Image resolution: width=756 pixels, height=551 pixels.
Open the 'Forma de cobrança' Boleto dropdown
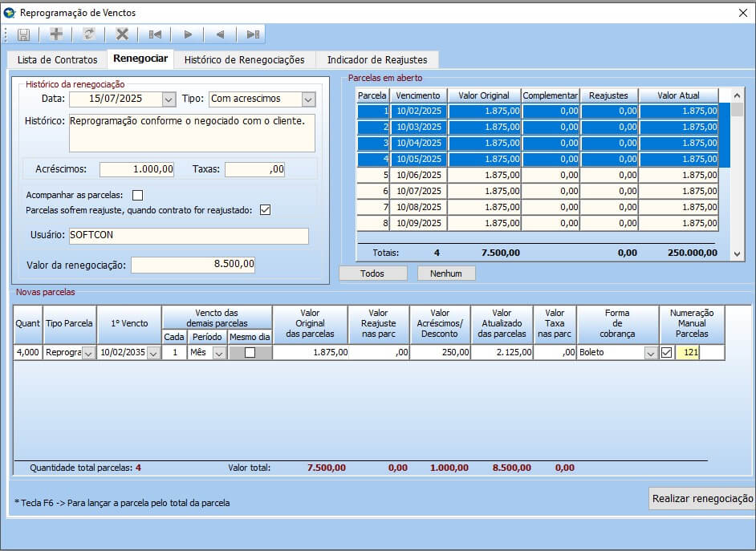pos(651,353)
